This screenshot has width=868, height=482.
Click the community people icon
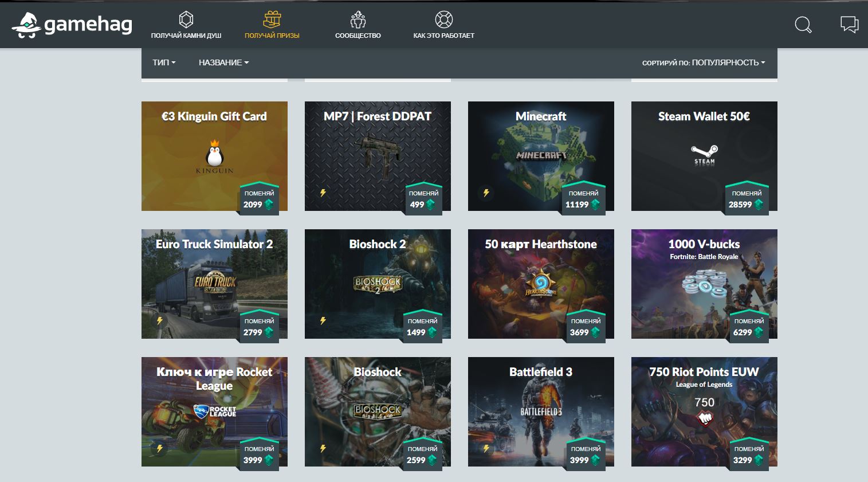358,20
